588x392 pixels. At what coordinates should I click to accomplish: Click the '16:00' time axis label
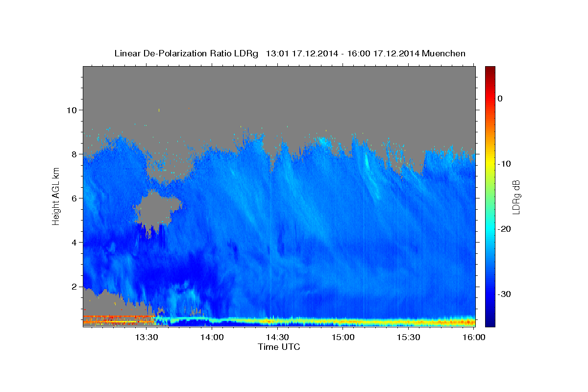click(x=473, y=338)
